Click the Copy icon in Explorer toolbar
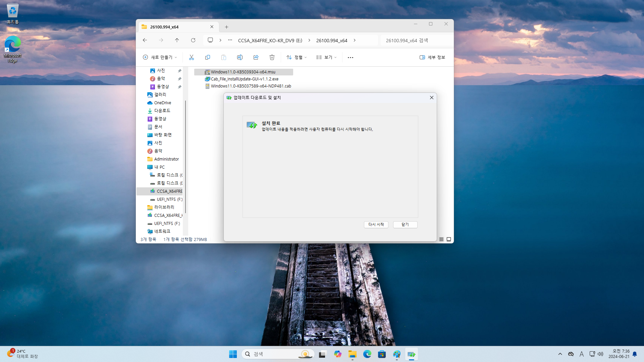644x362 pixels. click(x=208, y=57)
